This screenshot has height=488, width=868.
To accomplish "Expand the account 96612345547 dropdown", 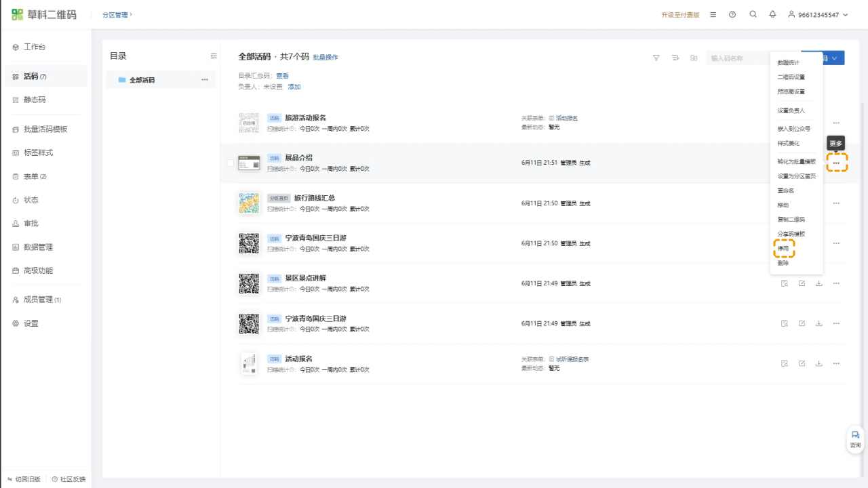I will (818, 15).
